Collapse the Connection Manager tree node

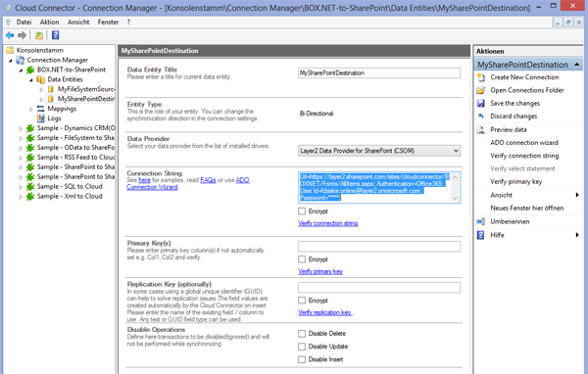tap(11, 61)
